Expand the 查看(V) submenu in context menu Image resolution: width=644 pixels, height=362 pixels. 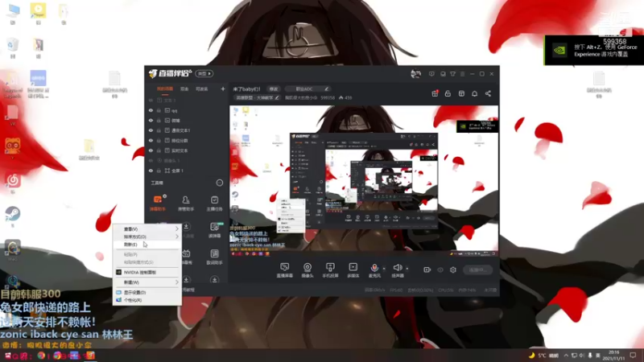tap(147, 229)
